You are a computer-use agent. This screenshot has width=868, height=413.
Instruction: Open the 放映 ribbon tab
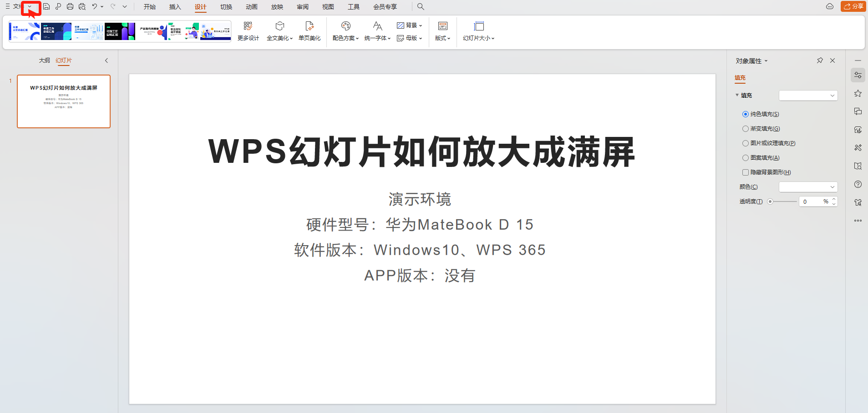[x=277, y=6]
